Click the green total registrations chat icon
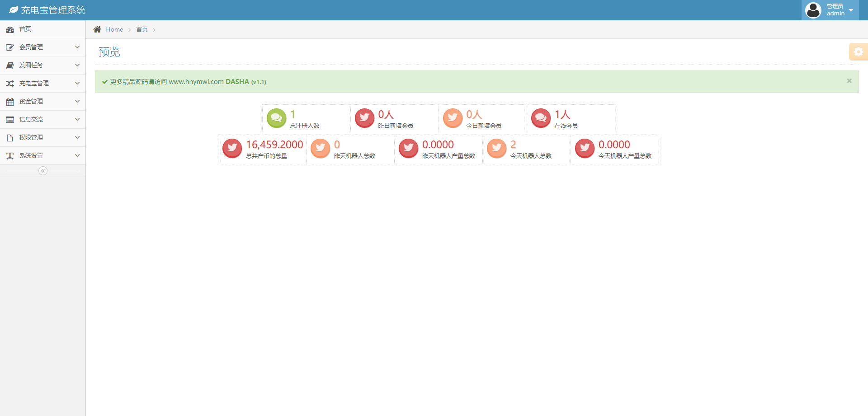This screenshot has width=868, height=416. coord(276,118)
